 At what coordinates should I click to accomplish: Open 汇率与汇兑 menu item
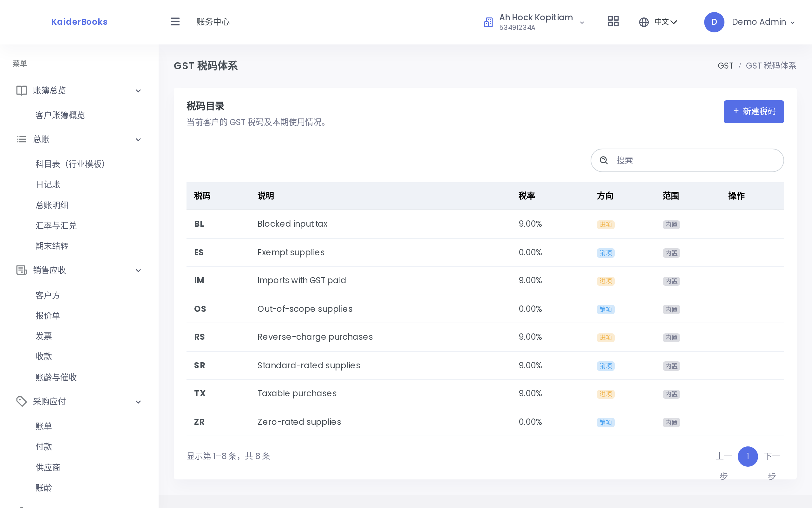(56, 225)
